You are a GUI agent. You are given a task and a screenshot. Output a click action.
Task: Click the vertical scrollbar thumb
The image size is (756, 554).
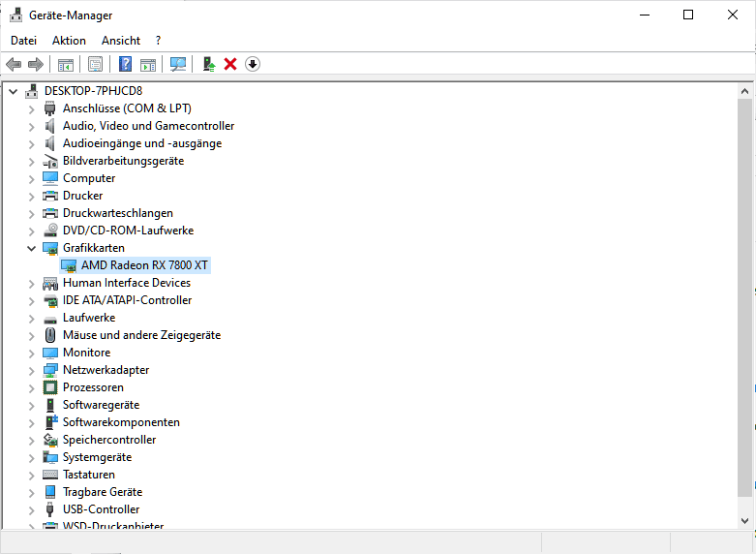pyautogui.click(x=744, y=296)
